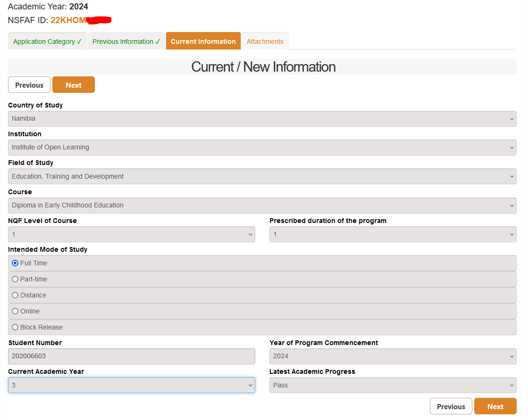Expand the Current Academic Year dropdown
Viewport: 528px width, 420px height.
click(131, 386)
